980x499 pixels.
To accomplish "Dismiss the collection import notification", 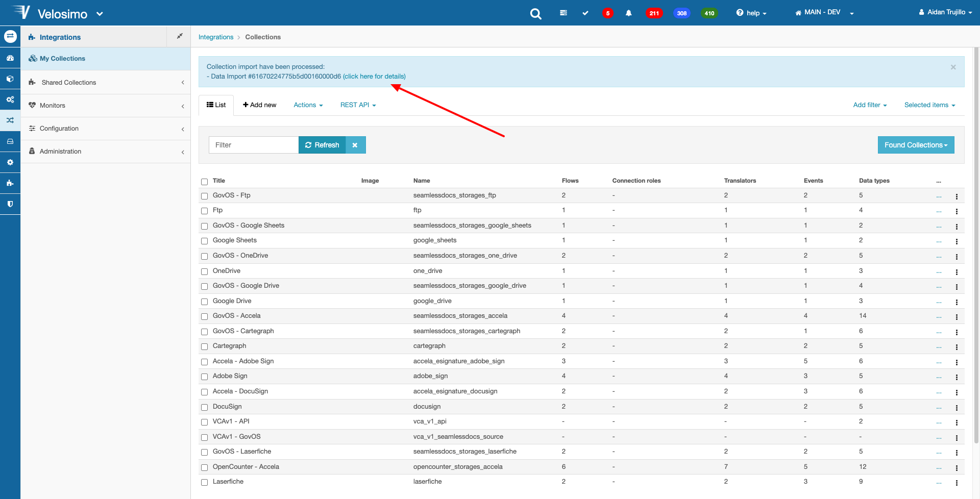I will pyautogui.click(x=953, y=67).
